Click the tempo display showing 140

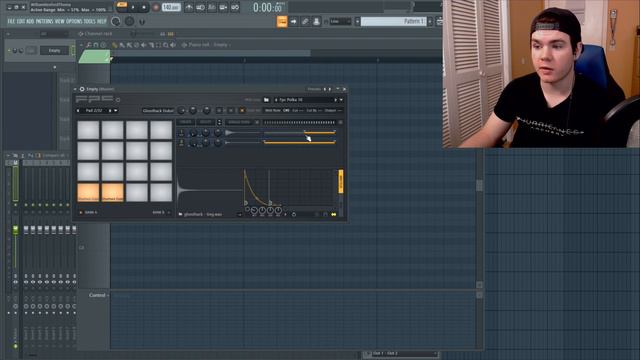(x=171, y=7)
